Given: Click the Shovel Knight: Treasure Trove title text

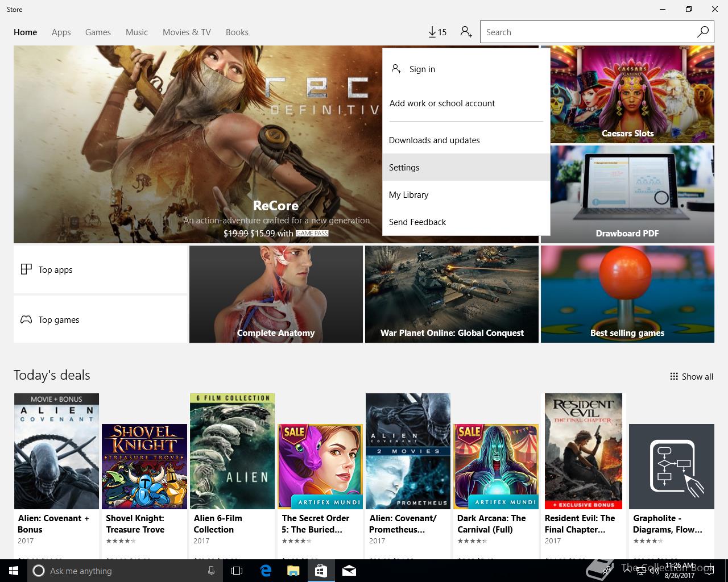Looking at the screenshot, I should [x=135, y=523].
